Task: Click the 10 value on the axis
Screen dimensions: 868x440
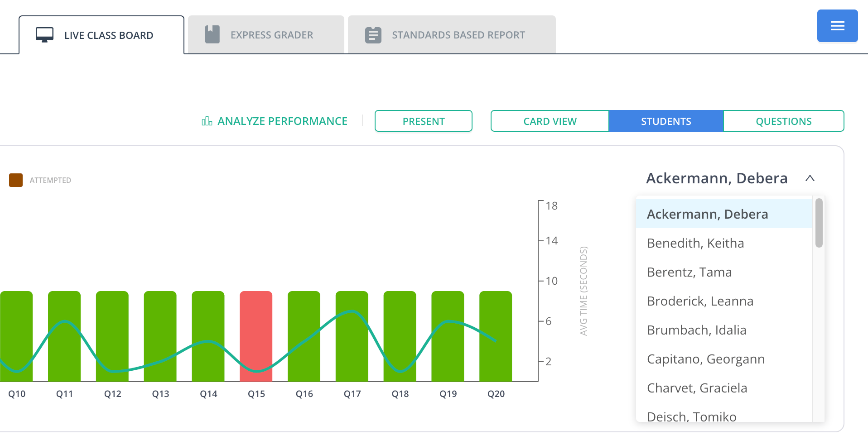Action: tap(551, 281)
